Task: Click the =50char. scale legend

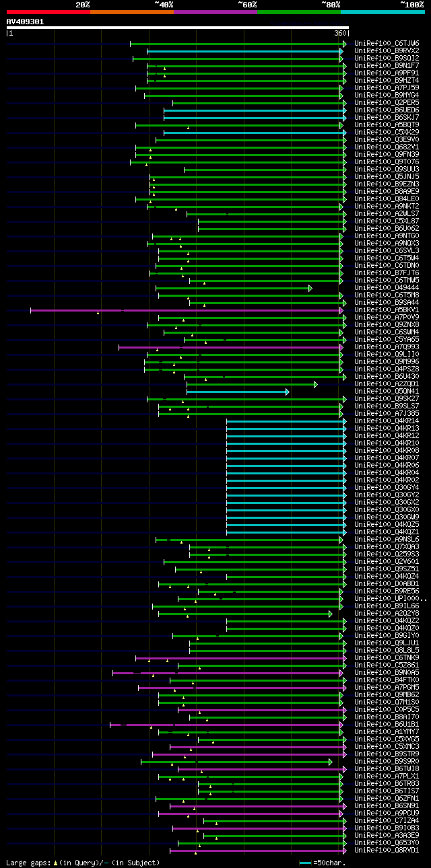Action: [323, 863]
